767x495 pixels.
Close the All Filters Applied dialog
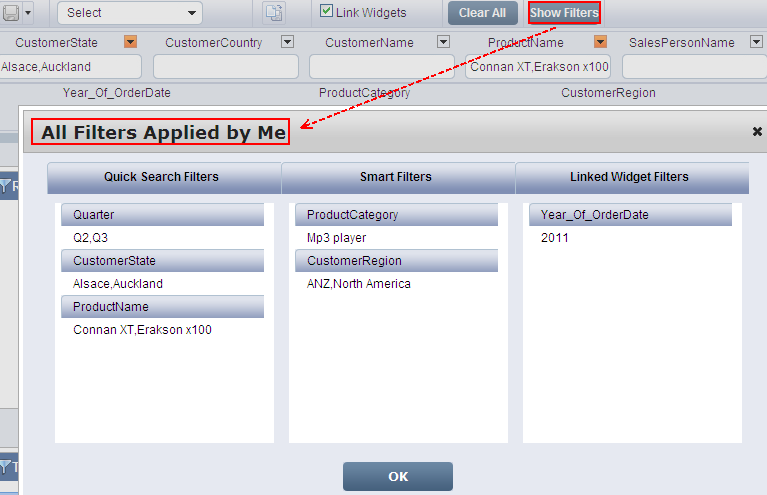point(757,131)
